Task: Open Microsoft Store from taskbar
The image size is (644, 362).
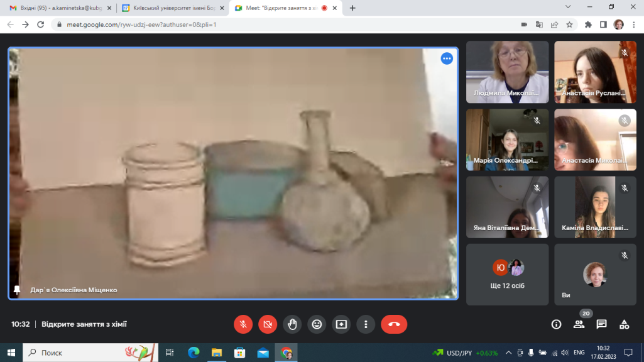Action: pyautogui.click(x=240, y=353)
